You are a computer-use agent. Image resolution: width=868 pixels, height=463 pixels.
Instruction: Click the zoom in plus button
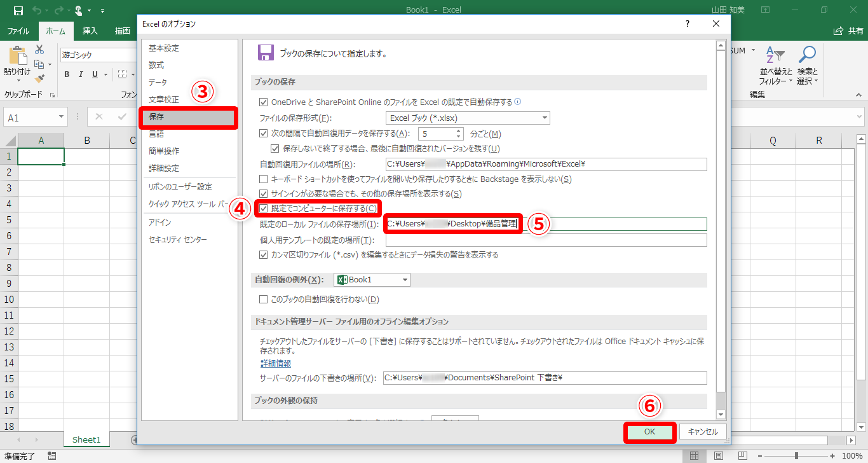pyautogui.click(x=833, y=456)
